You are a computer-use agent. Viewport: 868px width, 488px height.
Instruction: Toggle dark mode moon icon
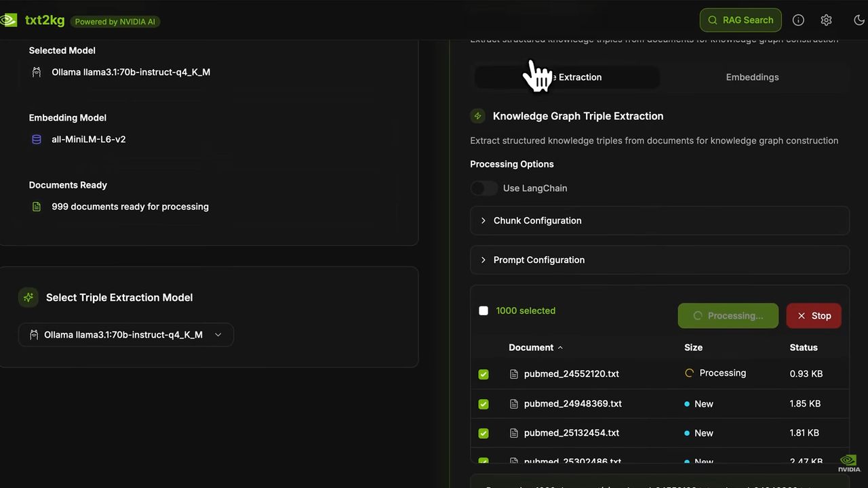click(859, 20)
